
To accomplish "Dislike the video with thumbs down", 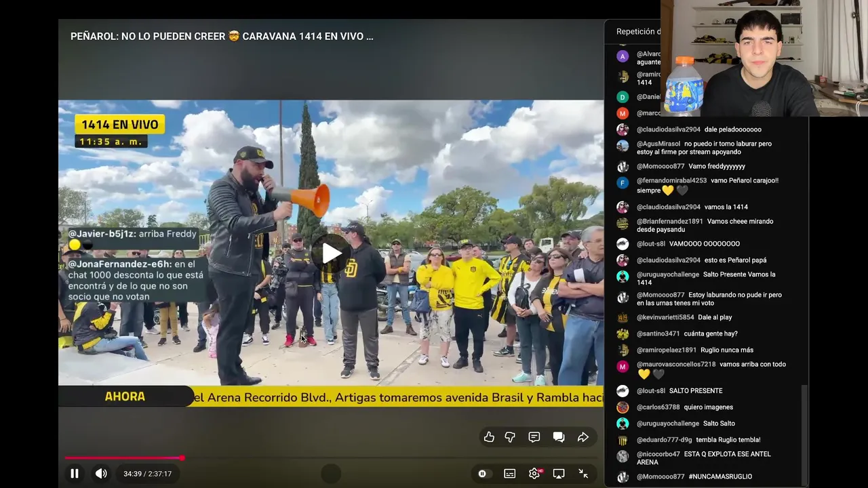I will (510, 437).
